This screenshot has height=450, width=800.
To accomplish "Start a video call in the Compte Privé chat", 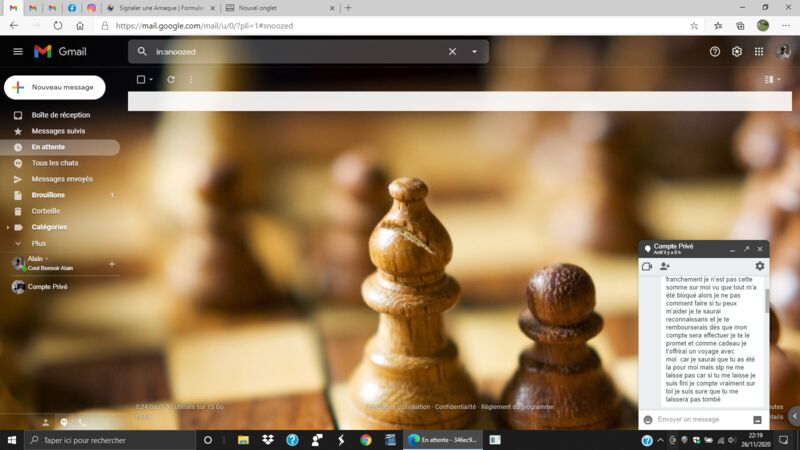I will coord(647,266).
